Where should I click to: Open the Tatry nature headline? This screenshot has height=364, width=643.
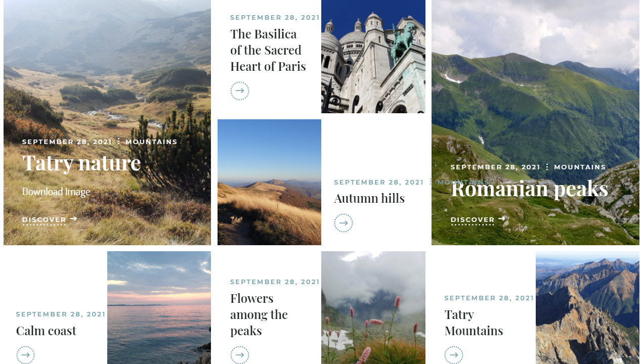[x=81, y=163]
